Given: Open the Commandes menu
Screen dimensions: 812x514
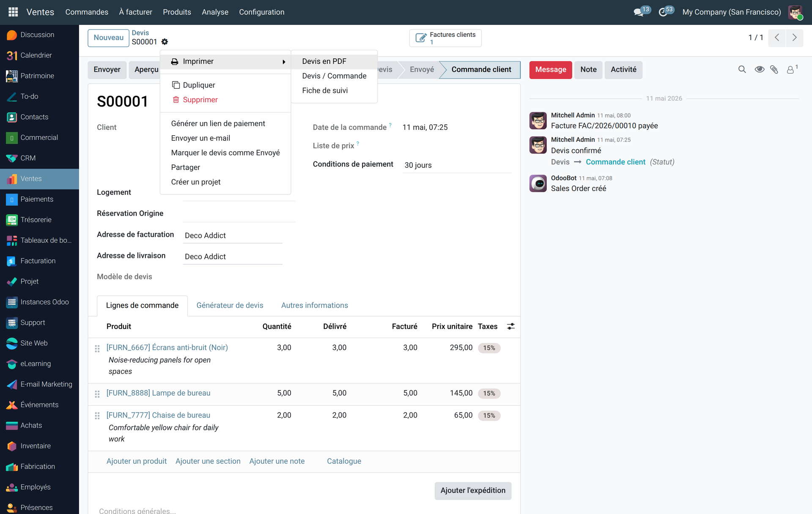Looking at the screenshot, I should click(87, 12).
